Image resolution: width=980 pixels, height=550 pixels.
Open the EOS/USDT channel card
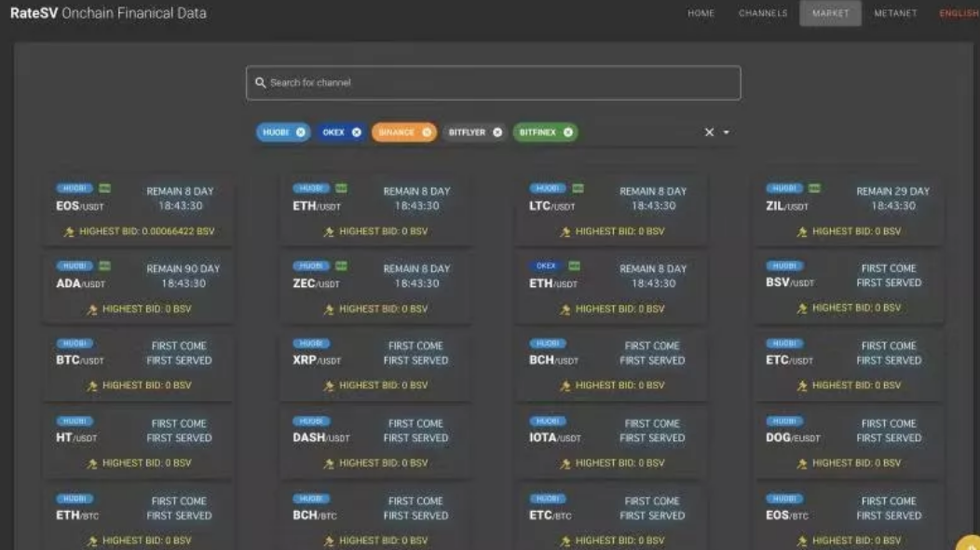click(138, 211)
